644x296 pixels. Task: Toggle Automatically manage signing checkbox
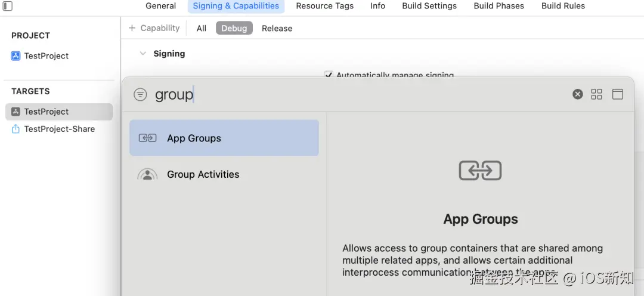click(x=329, y=75)
